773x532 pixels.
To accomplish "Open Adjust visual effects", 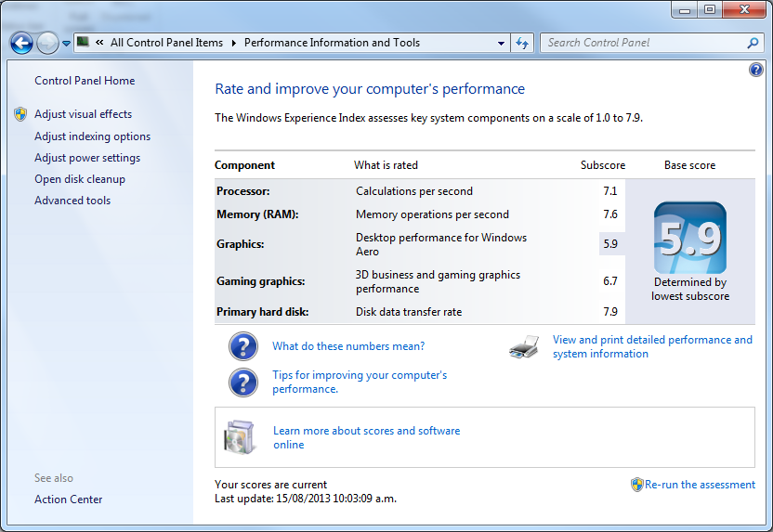I will (x=83, y=114).
